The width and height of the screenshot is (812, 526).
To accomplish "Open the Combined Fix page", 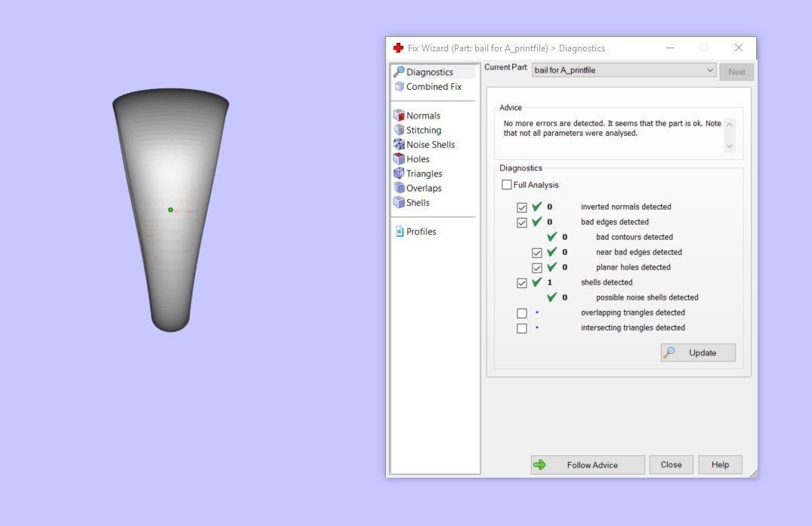I will click(434, 86).
